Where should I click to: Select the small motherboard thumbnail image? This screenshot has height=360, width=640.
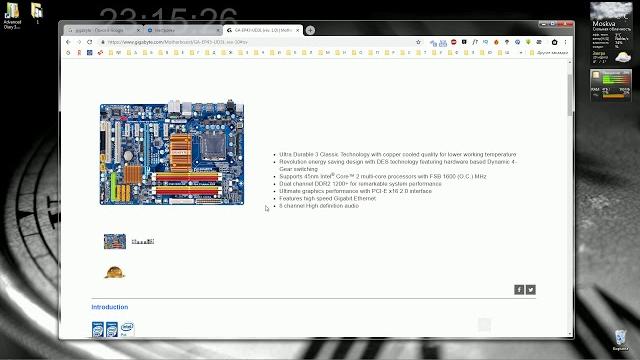[115, 241]
